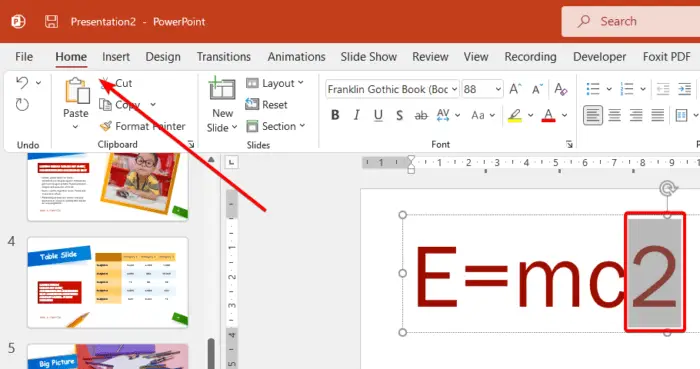Click the bullets list icon

[x=593, y=89]
